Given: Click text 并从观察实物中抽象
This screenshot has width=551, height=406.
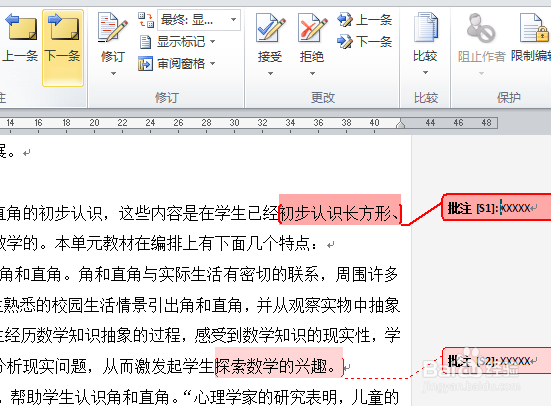Looking at the screenshot, I should coord(328,305).
